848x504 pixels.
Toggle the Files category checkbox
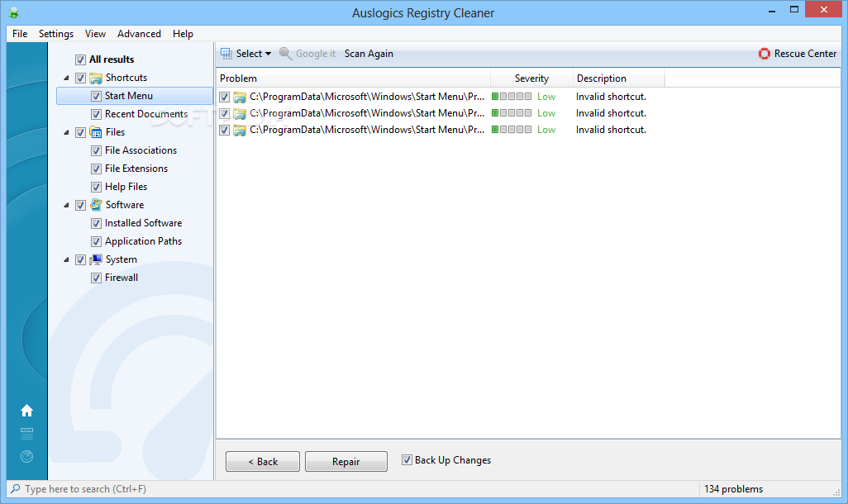80,132
